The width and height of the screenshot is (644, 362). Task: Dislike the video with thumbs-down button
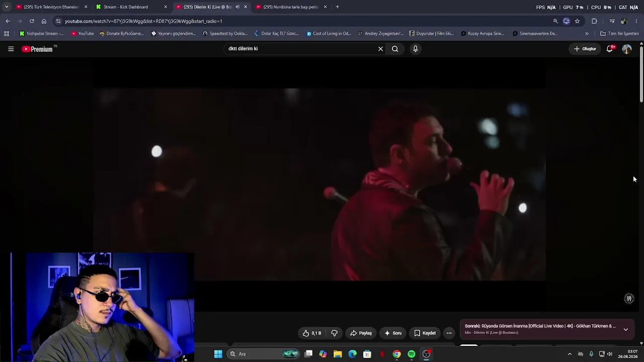334,333
